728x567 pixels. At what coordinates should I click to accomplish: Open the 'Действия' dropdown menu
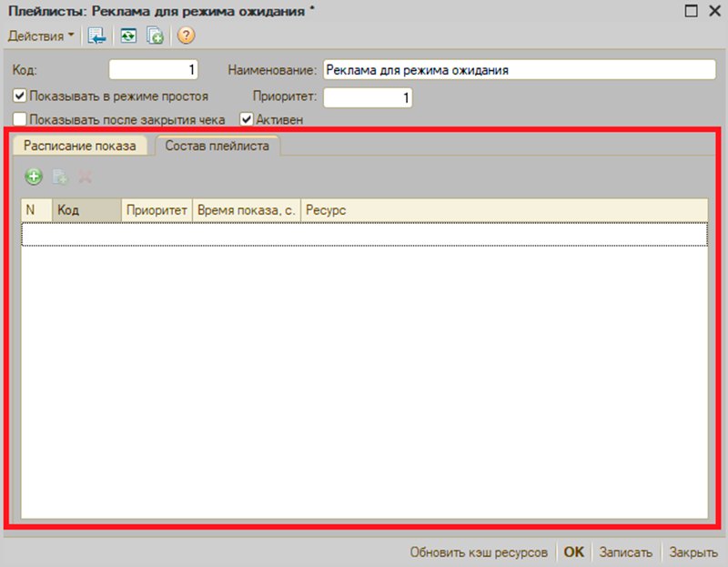[x=41, y=35]
